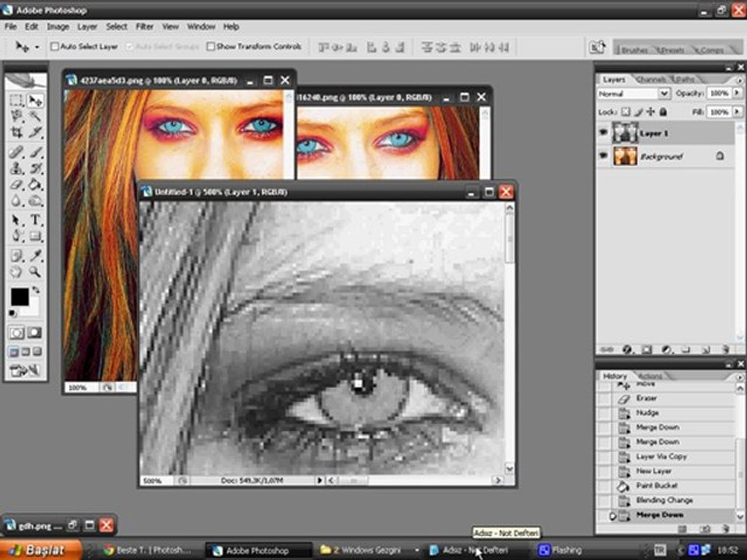
Task: Select the Lasso tool
Action: click(16, 116)
